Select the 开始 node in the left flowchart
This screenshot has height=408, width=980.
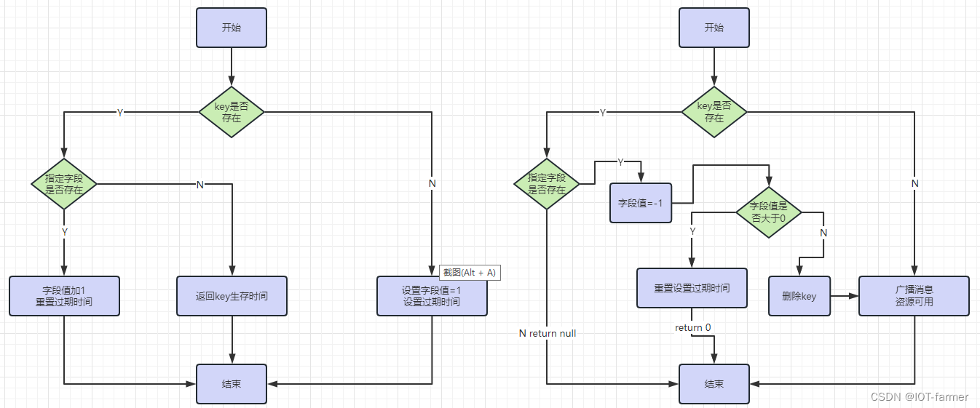(232, 28)
